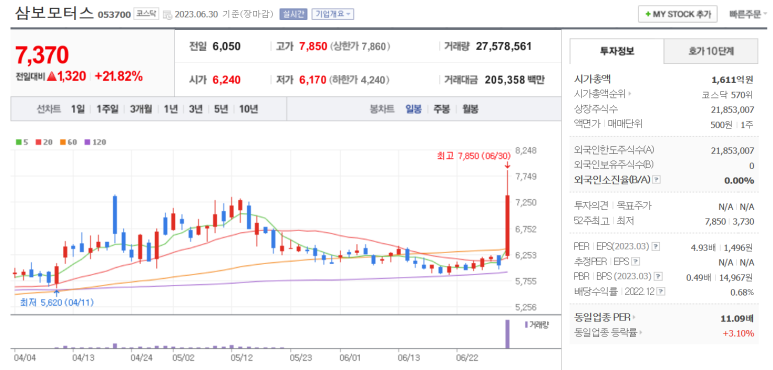The height and width of the screenshot is (370, 773).
Task: Click the help icon next to 외국인소진율(B/A)
Action: 657,180
